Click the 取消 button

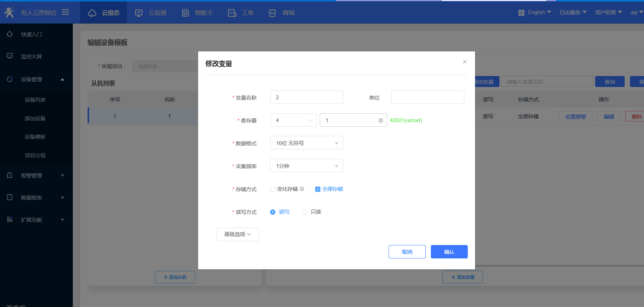(407, 252)
